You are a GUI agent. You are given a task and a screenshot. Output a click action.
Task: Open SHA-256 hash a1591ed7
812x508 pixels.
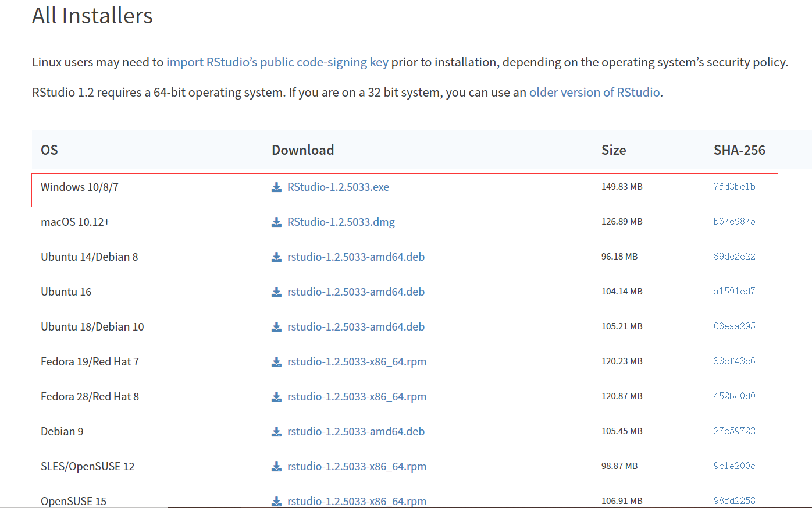tap(735, 292)
